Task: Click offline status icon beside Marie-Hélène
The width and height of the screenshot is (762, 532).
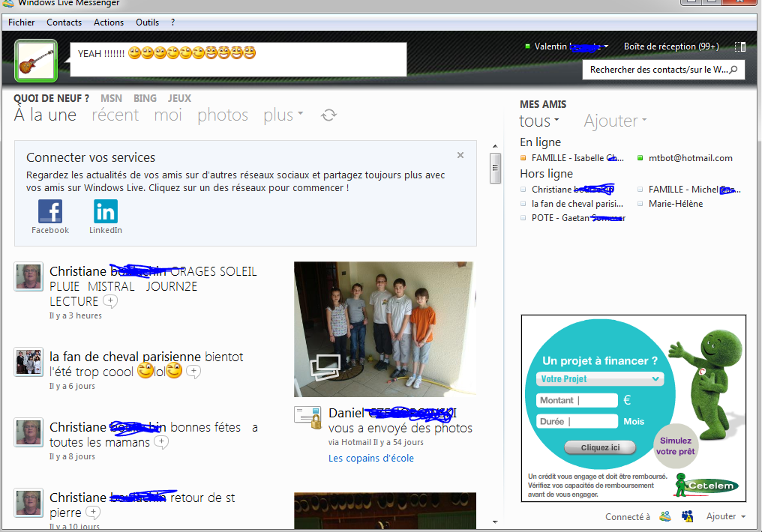Action: pyautogui.click(x=640, y=203)
